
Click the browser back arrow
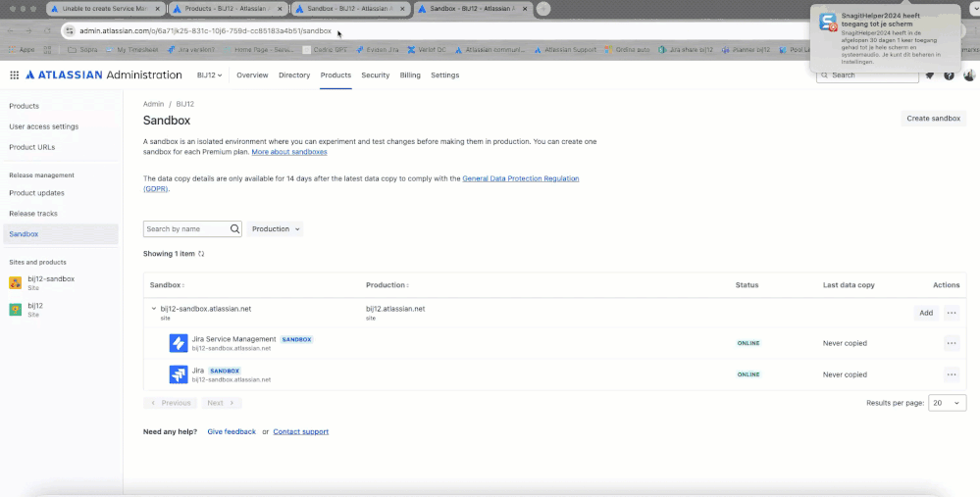click(x=11, y=30)
